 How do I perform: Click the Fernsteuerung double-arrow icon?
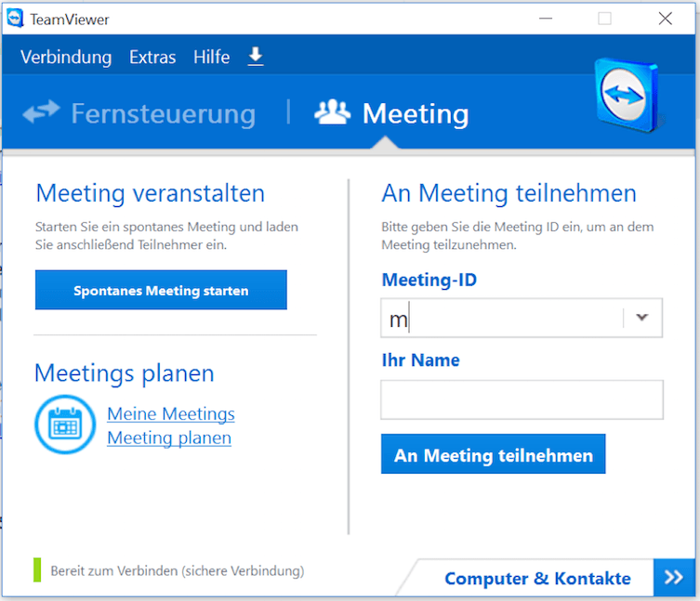(41, 112)
